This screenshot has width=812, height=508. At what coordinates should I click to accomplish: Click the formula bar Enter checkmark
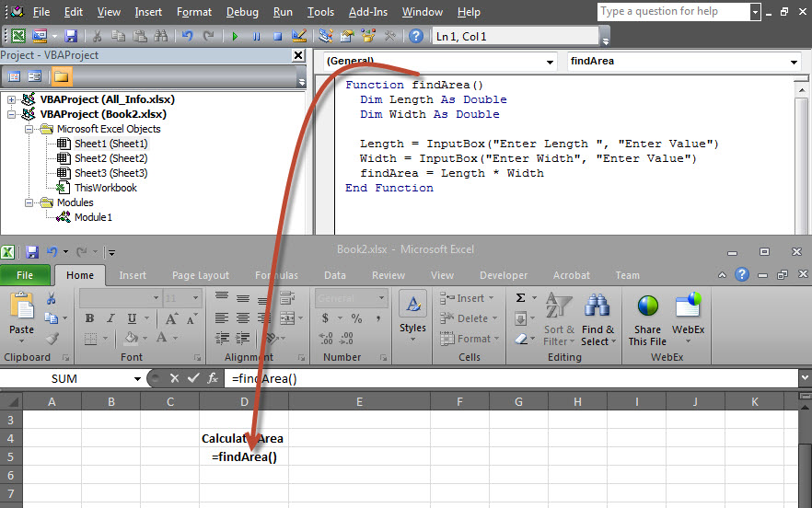click(192, 378)
